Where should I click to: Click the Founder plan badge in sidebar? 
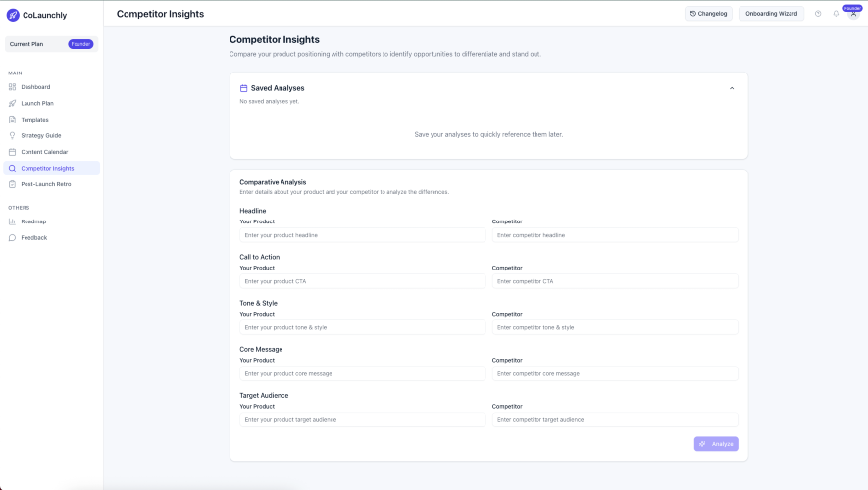click(x=80, y=44)
